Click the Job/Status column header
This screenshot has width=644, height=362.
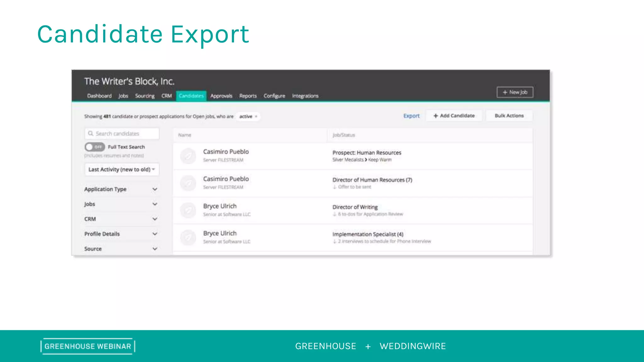(x=344, y=135)
